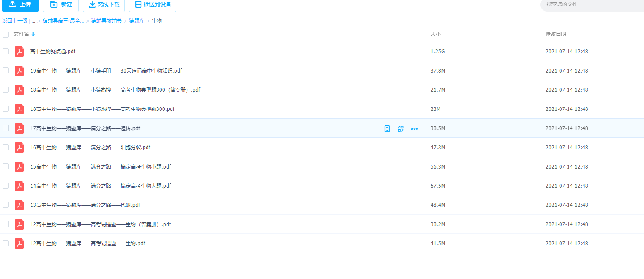Select checkbox for 搞定高考生物小题.pdf

(x=6, y=166)
